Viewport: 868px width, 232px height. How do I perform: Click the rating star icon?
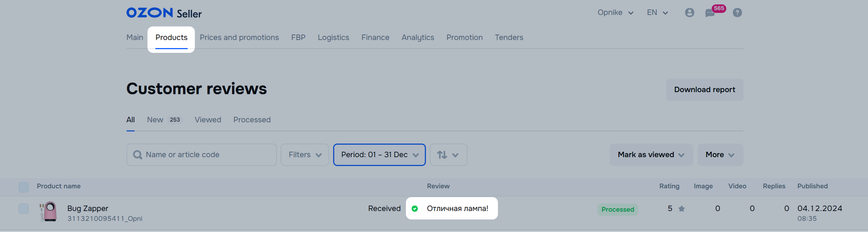click(x=682, y=209)
